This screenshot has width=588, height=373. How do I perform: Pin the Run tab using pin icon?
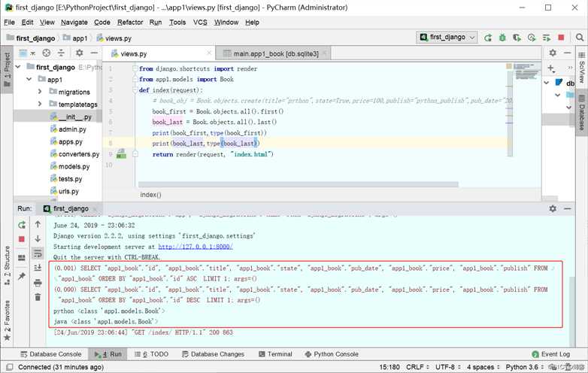point(22,276)
